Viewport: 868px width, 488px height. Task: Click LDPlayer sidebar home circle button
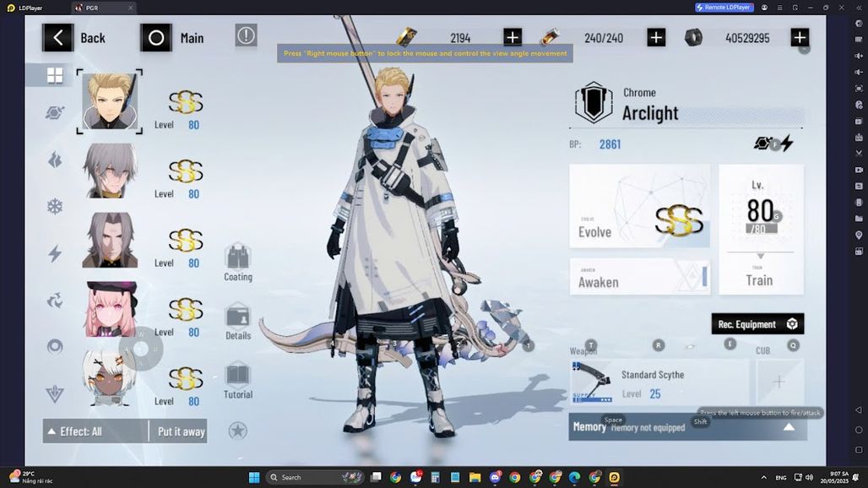[x=859, y=430]
